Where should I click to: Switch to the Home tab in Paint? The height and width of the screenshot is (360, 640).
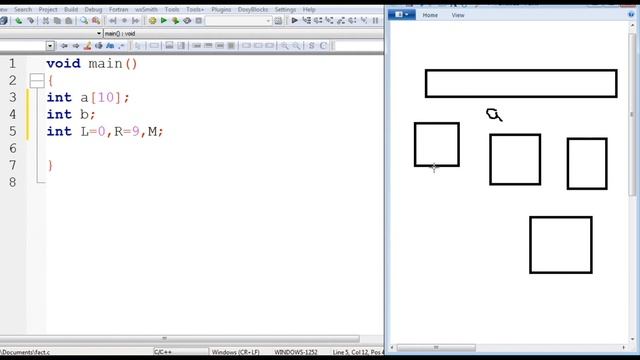pyautogui.click(x=430, y=15)
